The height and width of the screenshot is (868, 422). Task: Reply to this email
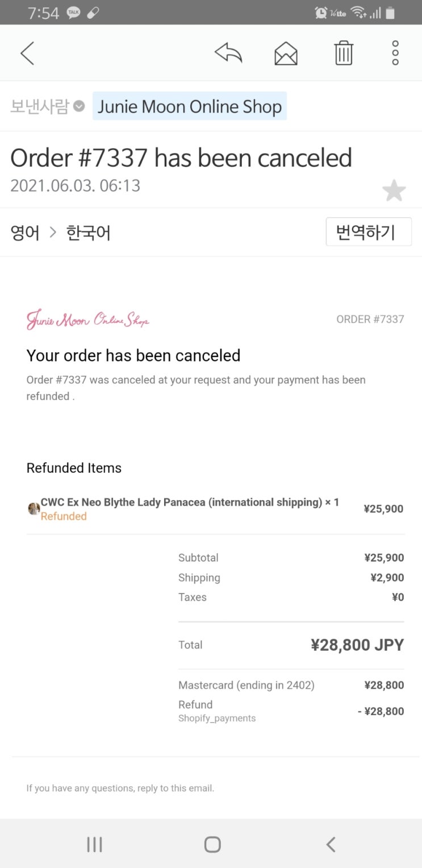click(x=228, y=53)
